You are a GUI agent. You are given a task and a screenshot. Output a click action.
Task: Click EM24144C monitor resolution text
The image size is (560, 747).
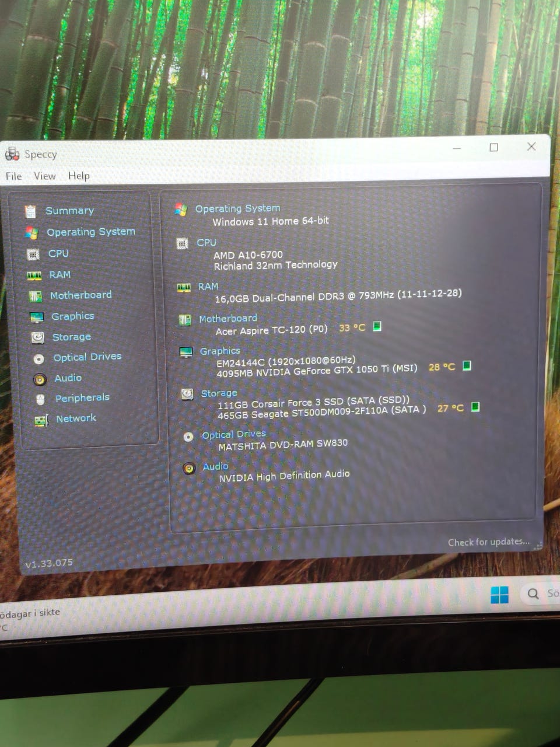[x=286, y=361]
